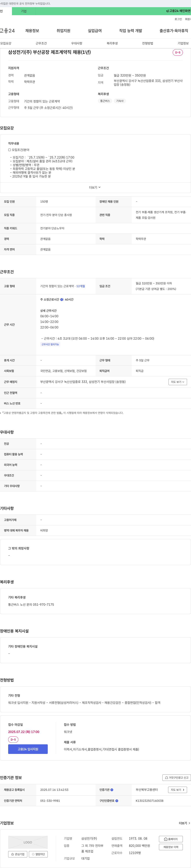Jump to the 복리후생 section tab

pyautogui.click(x=112, y=43)
